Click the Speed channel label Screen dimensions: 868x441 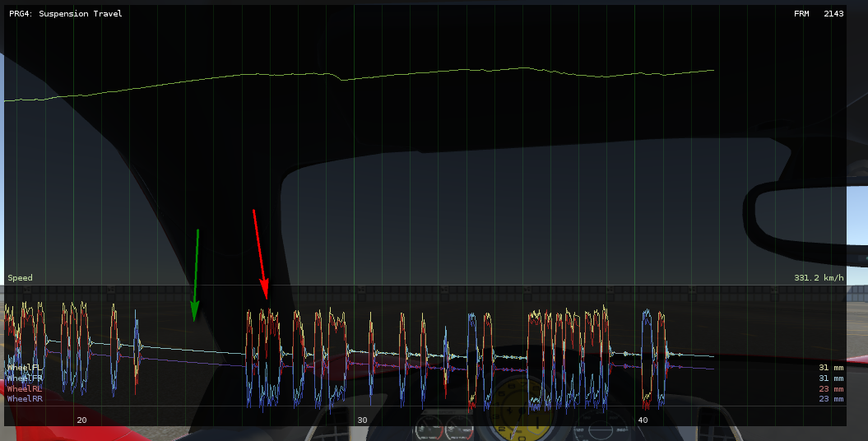(x=20, y=278)
